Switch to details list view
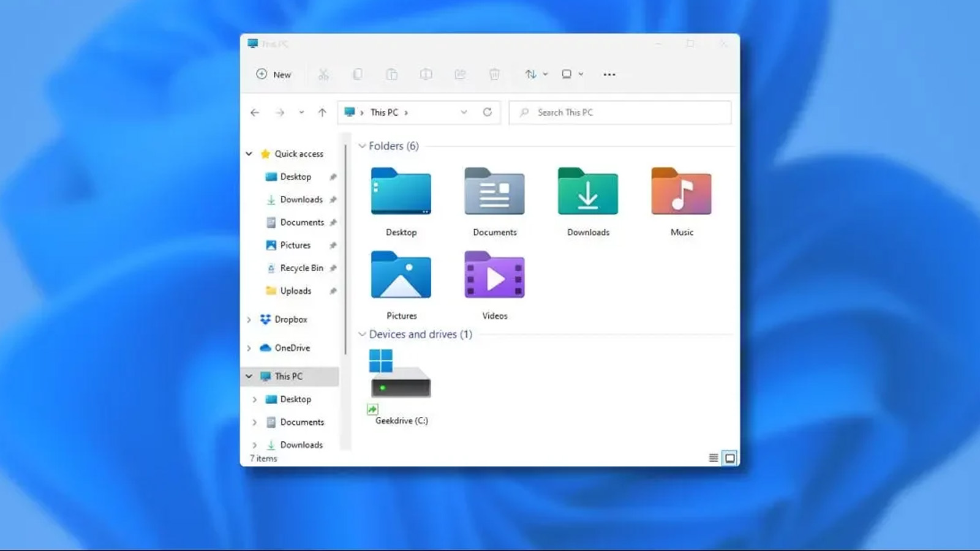 tap(714, 458)
